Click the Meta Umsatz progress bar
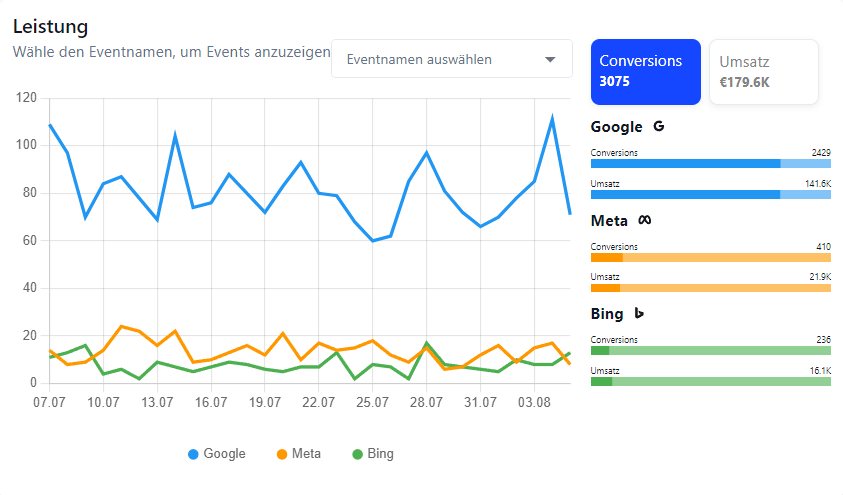The image size is (843, 495). pyautogui.click(x=710, y=288)
